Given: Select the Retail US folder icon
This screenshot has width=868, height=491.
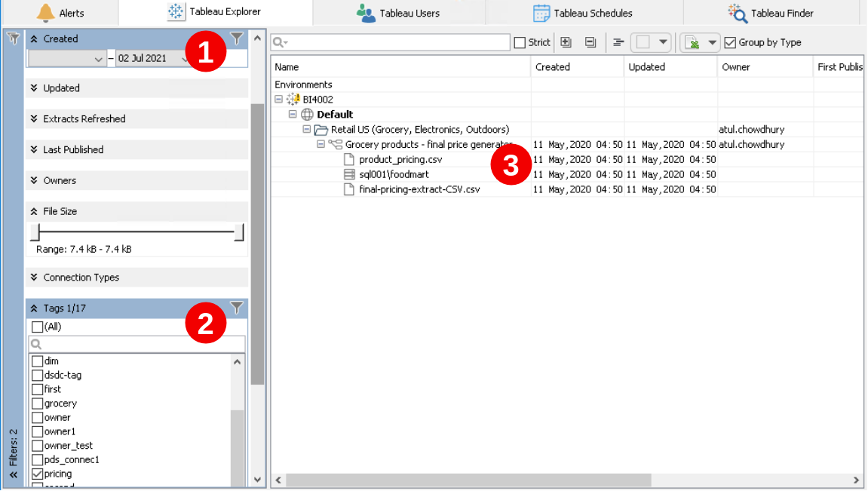Looking at the screenshot, I should coord(321,130).
